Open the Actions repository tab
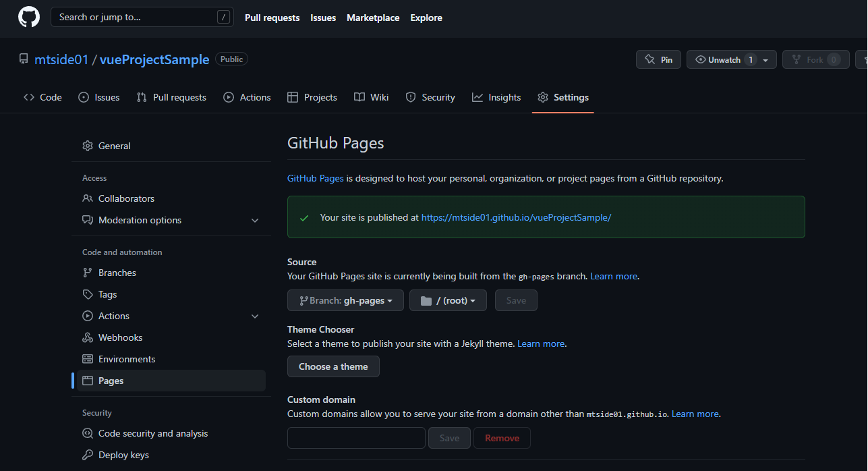This screenshot has height=471, width=868. (248, 97)
